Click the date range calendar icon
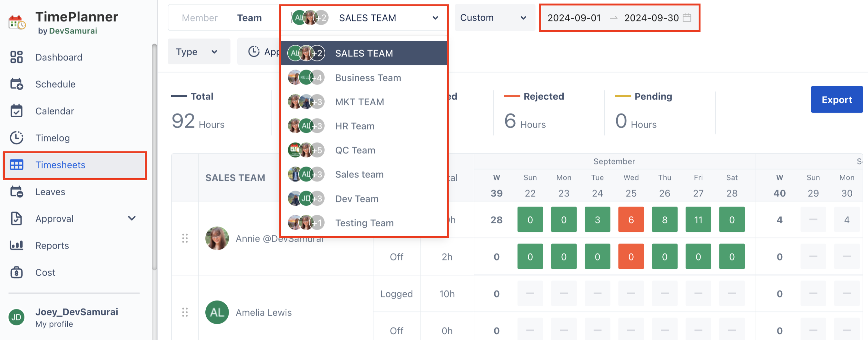Screen dimensions: 868x340 687,18
